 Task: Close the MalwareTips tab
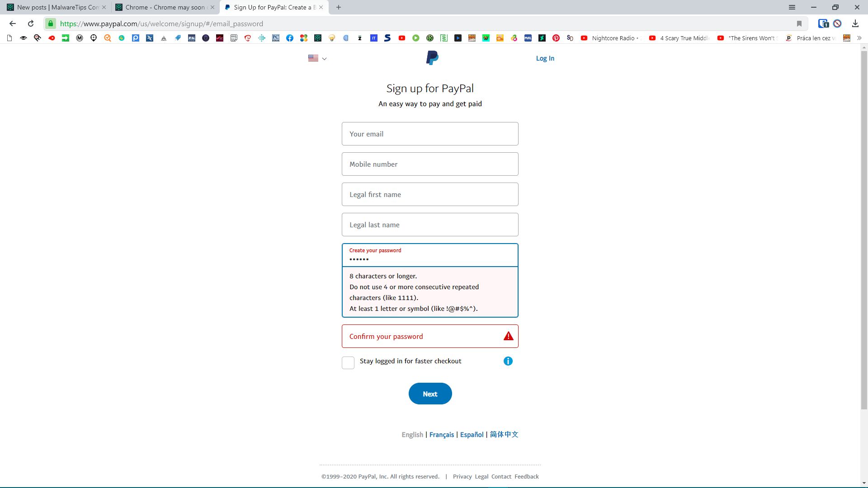(104, 7)
